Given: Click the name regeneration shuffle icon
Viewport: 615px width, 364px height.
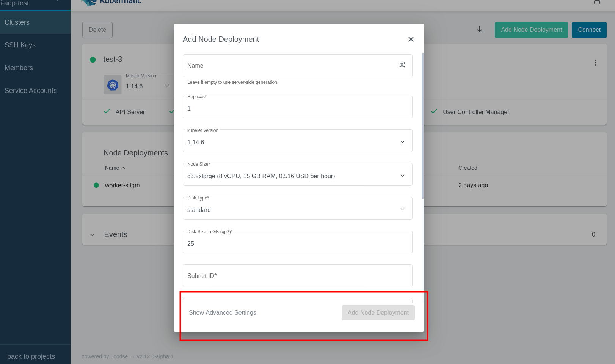Looking at the screenshot, I should pyautogui.click(x=402, y=65).
